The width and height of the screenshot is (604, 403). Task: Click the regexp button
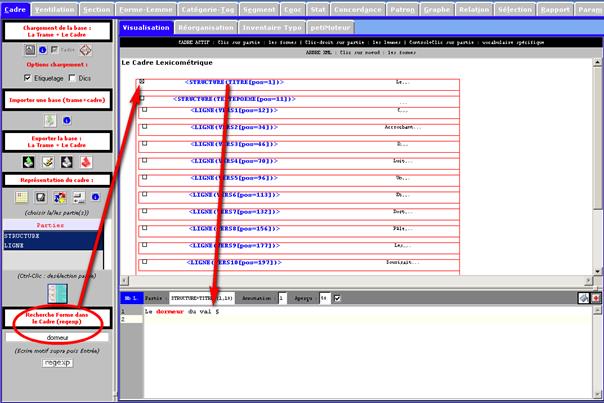[57, 363]
